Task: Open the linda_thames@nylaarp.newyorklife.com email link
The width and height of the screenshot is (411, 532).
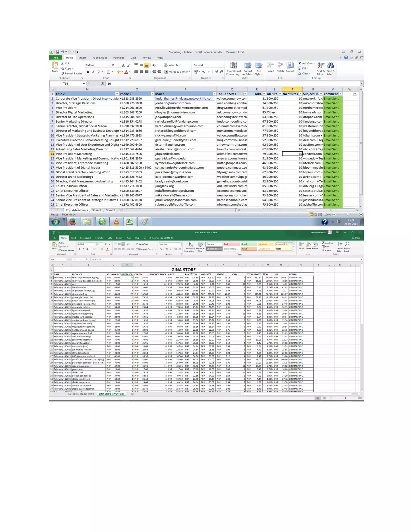Action: [184, 99]
